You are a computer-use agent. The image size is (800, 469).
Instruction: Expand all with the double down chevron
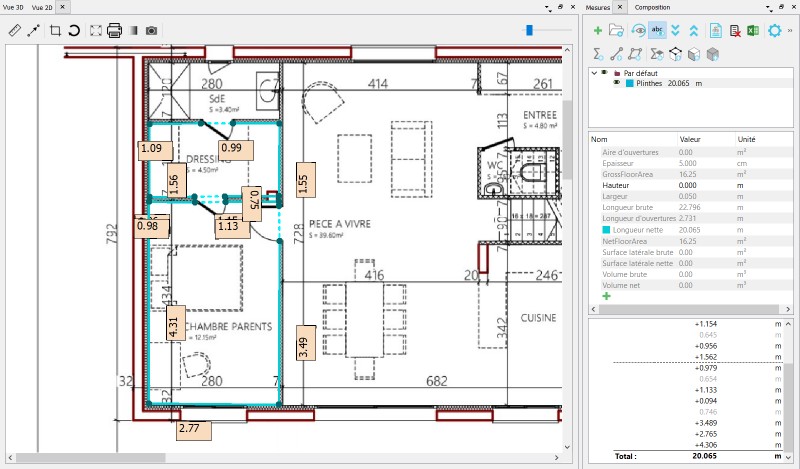pos(676,31)
